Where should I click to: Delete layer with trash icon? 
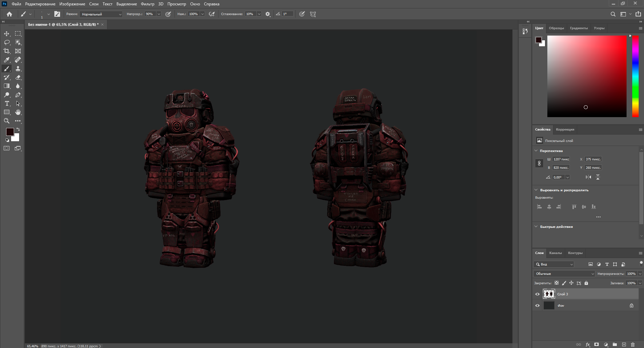click(633, 344)
